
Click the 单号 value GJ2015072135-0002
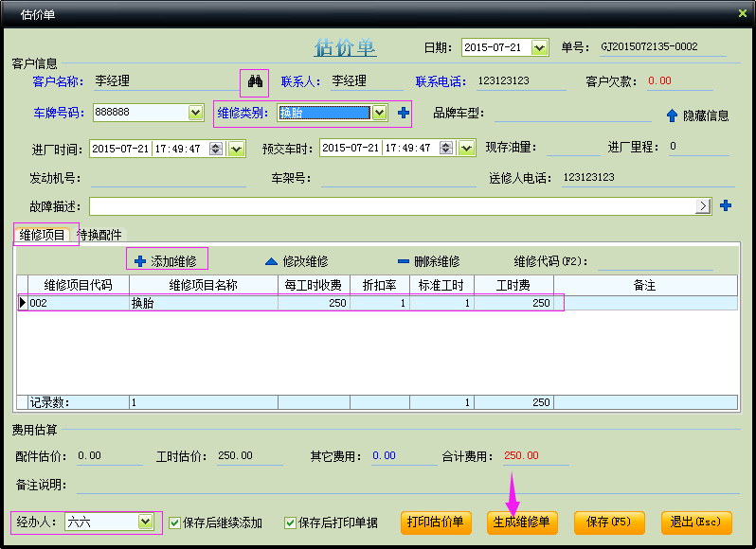649,46
